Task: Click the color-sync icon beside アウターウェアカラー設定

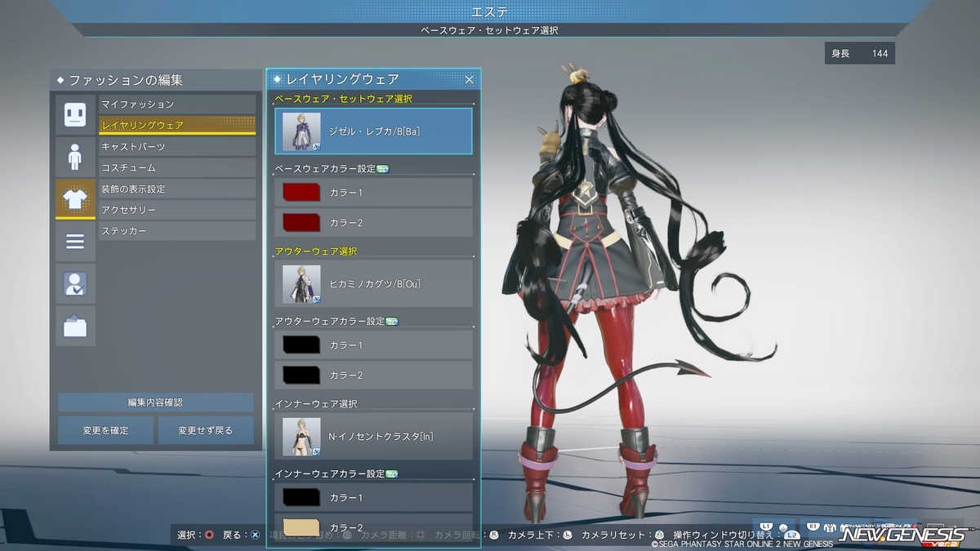Action: click(391, 322)
